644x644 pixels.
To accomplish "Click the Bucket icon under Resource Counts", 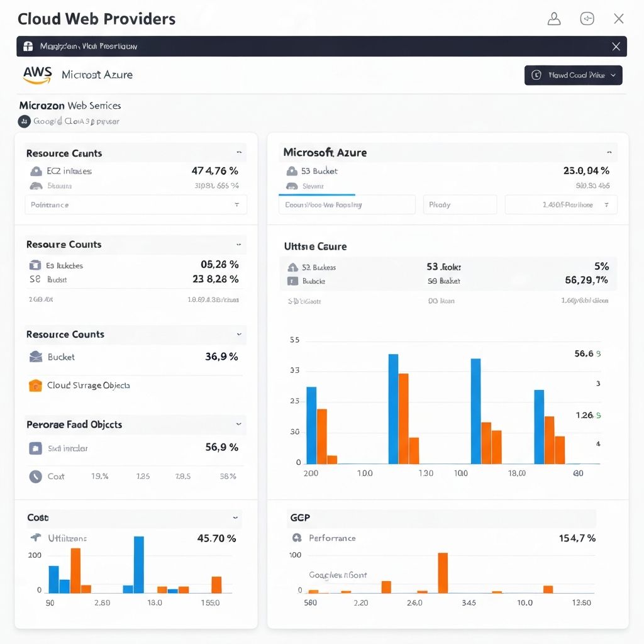I will tap(36, 357).
